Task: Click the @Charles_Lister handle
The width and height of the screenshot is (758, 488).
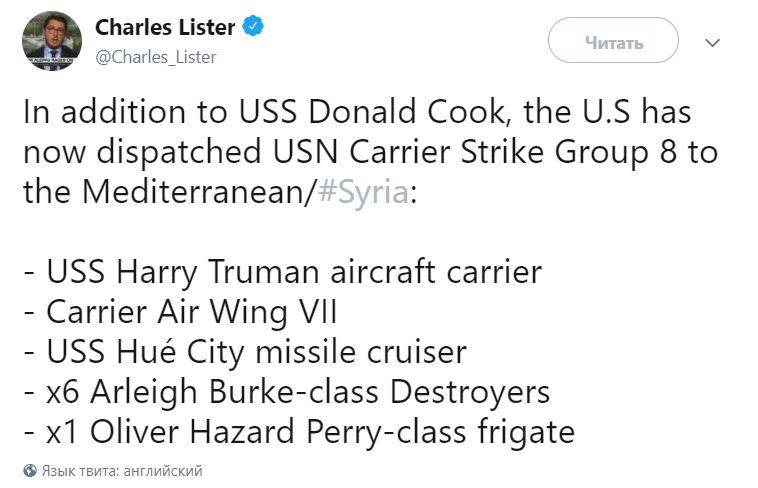Action: 155,56
